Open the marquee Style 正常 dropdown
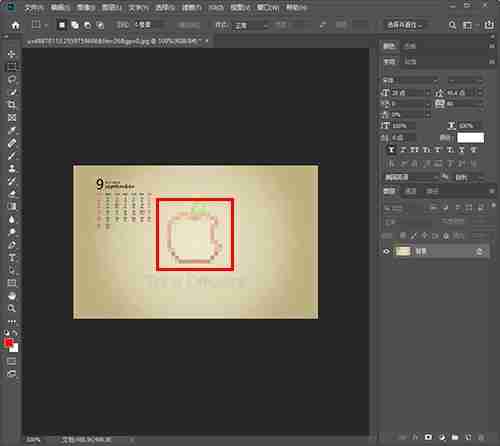This screenshot has width=500, height=446. point(252,25)
